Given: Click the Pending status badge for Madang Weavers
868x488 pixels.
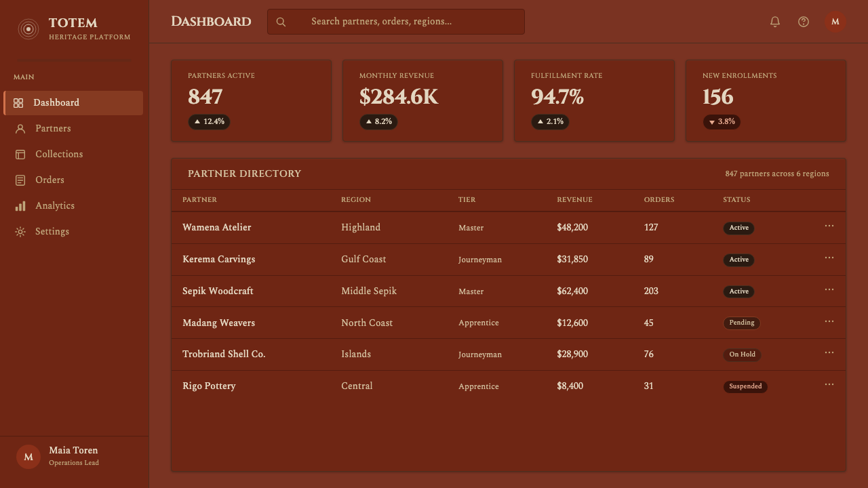Looking at the screenshot, I should click(x=741, y=323).
